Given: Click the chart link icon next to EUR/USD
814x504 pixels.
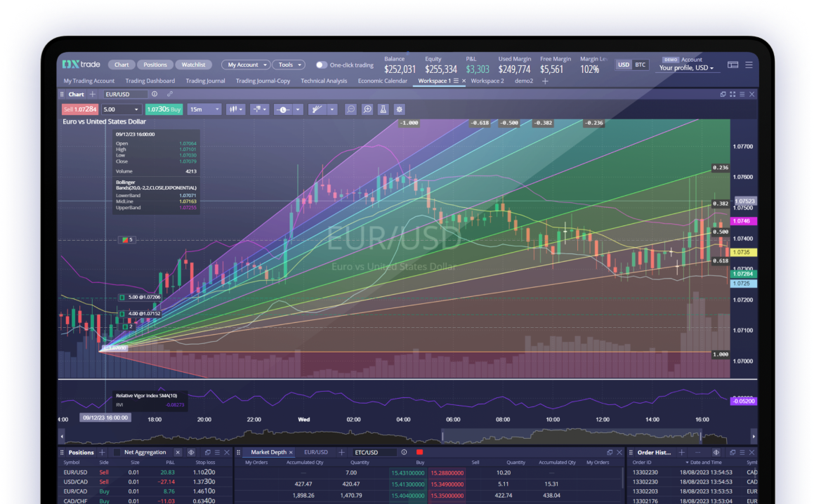Looking at the screenshot, I should pos(170,94).
